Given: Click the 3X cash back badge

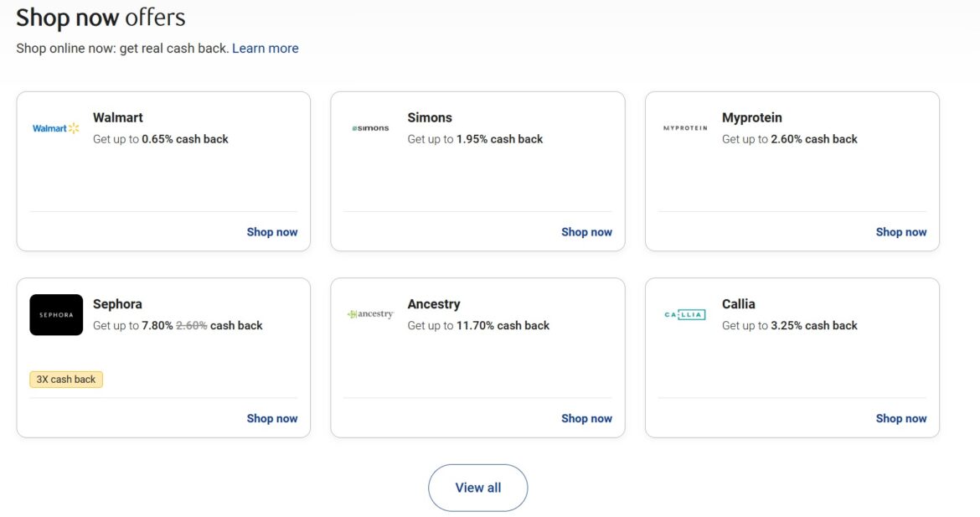Looking at the screenshot, I should tap(66, 380).
